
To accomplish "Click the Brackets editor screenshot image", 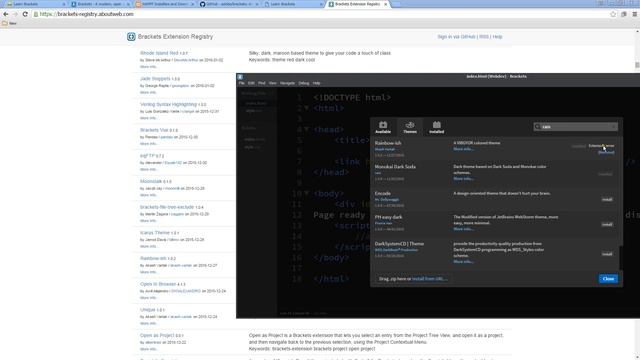I will point(438,196).
